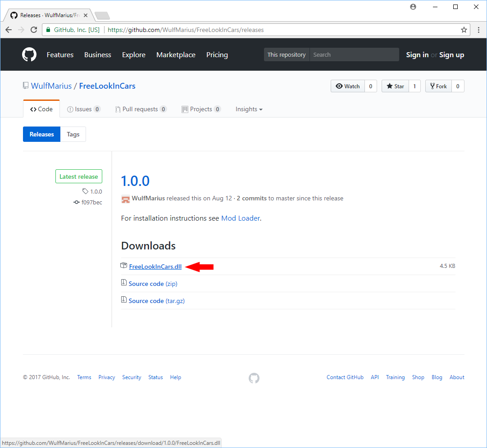This screenshot has height=448, width=487.
Task: Download Source code (tar.gz)
Action: point(156,301)
